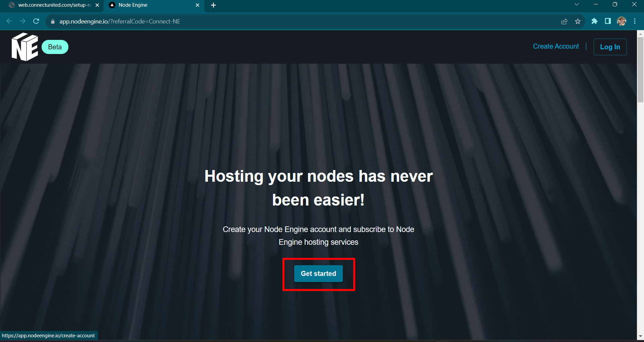Click the 'Create your Node Engine account' subtitle text
Image resolution: width=644 pixels, height=342 pixels.
[318, 236]
